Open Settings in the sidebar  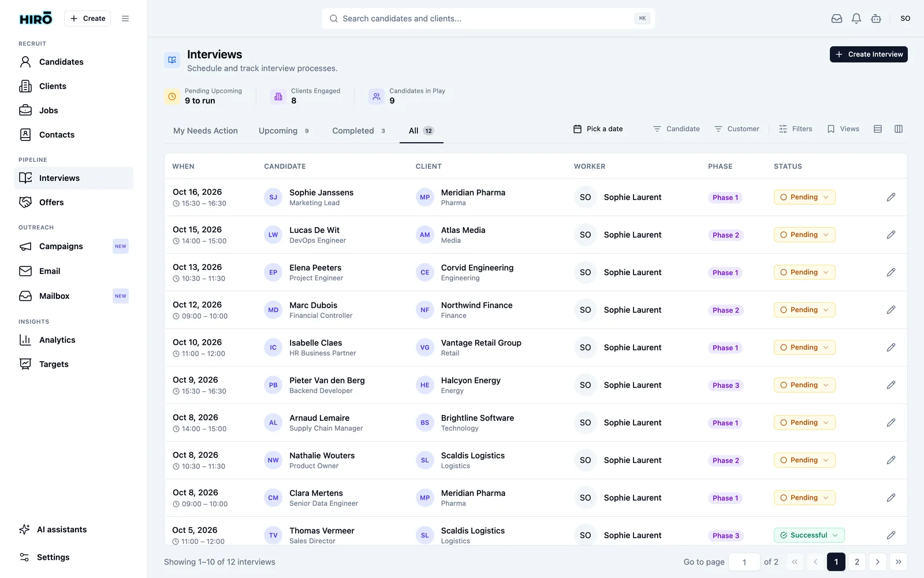pyautogui.click(x=73, y=557)
